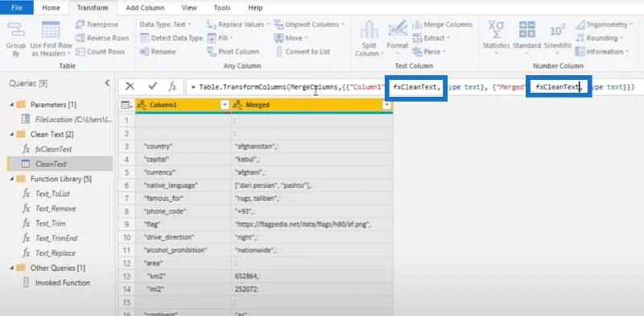Select the FileLocation parameter query
Image resolution: width=644 pixels, height=316 pixels.
pyautogui.click(x=67, y=119)
